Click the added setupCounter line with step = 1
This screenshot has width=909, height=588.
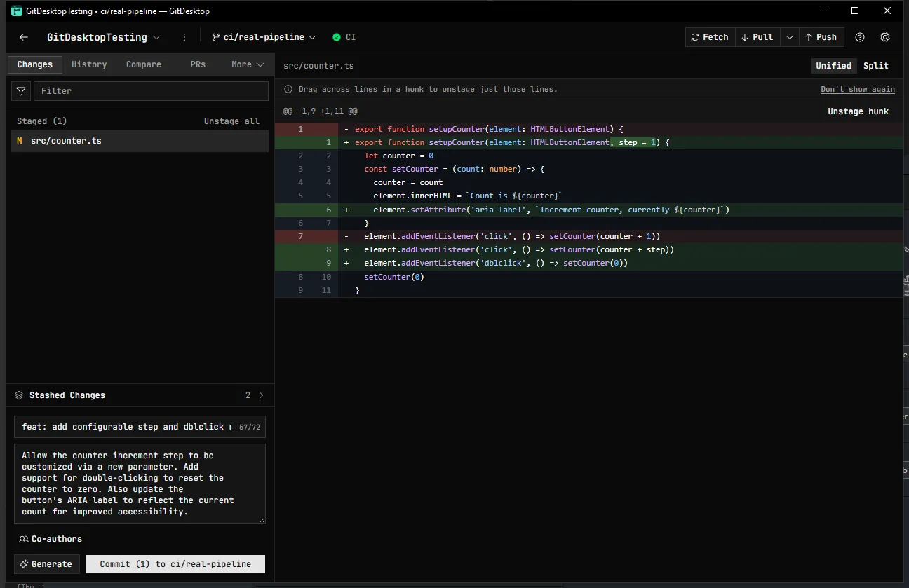coord(589,142)
